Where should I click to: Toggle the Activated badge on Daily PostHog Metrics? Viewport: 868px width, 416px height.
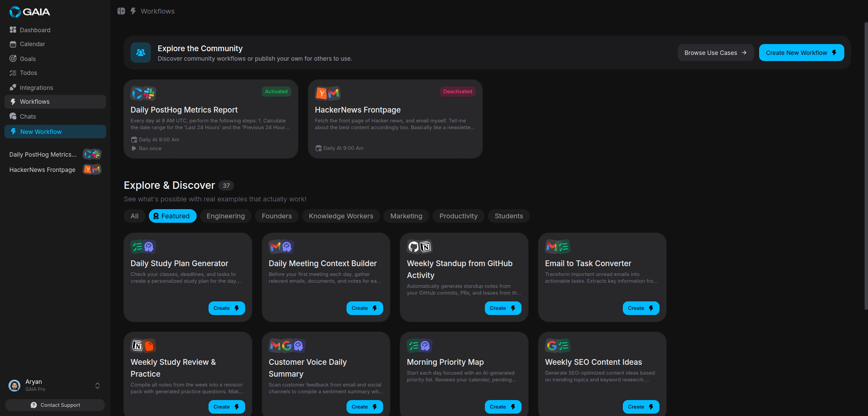pyautogui.click(x=276, y=92)
